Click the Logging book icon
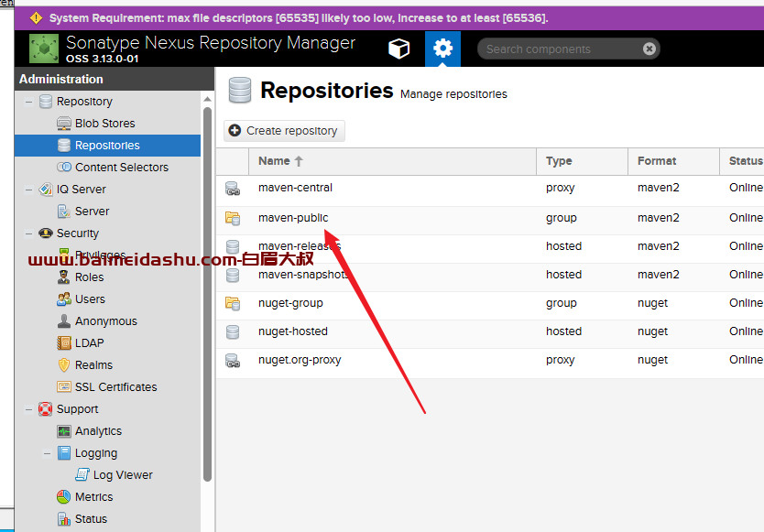The width and height of the screenshot is (764, 532). [x=64, y=452]
